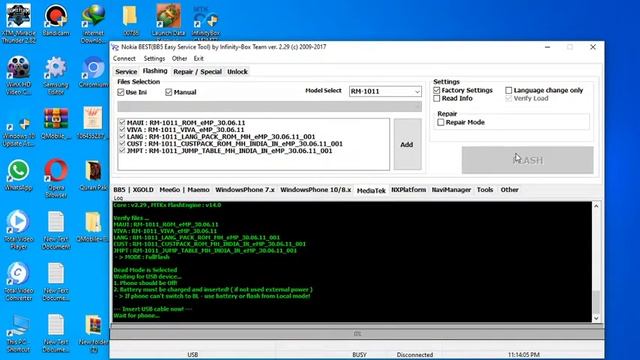Click the USB status bar entry
Viewport: 640px width, 360px height.
pos(193,355)
